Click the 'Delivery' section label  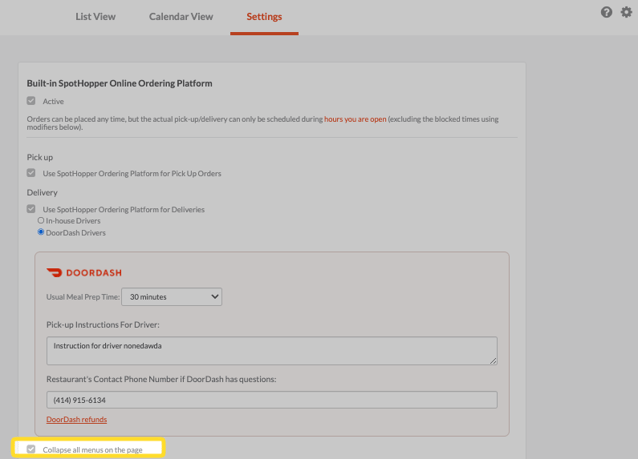pyautogui.click(x=42, y=192)
